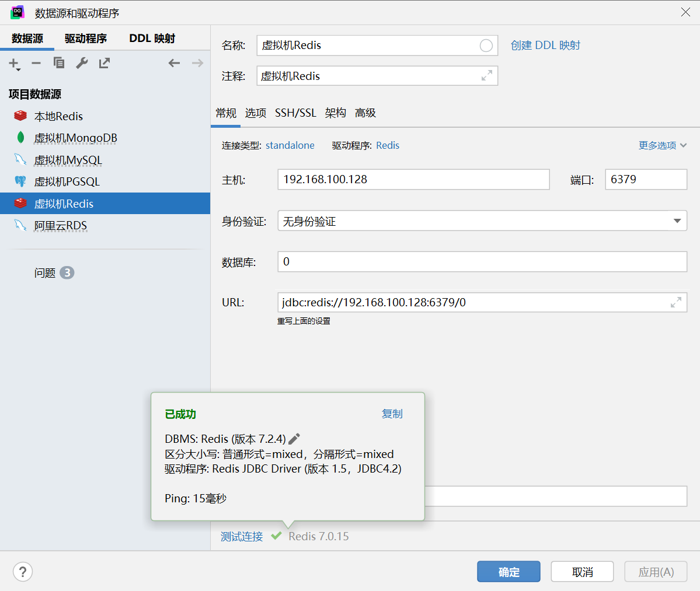Select the 阿里云RDS data source
Screen dimensions: 700x591
pyautogui.click(x=105, y=225)
